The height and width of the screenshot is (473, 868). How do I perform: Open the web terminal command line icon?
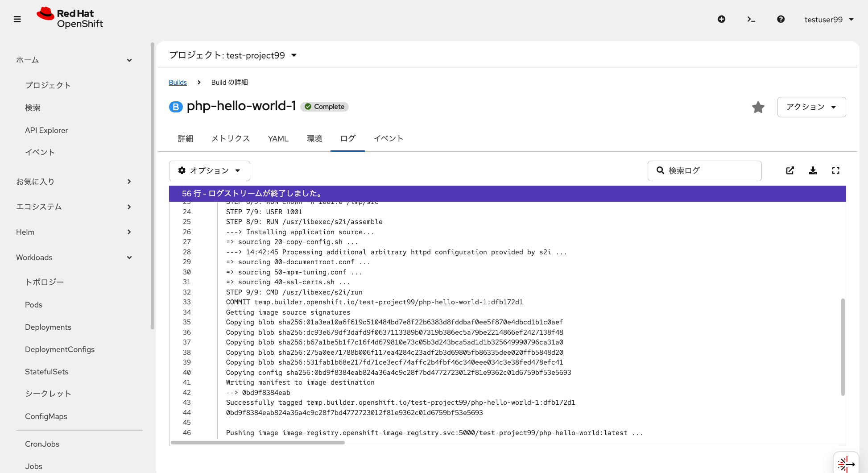point(751,19)
